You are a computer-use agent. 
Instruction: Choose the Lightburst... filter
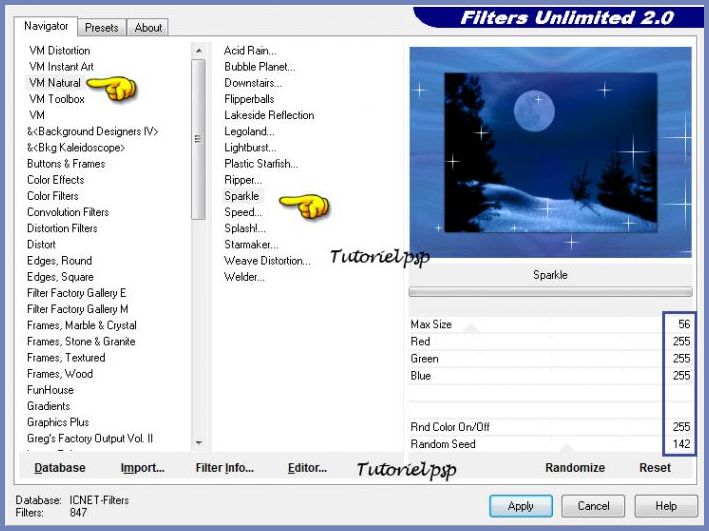coord(250,148)
